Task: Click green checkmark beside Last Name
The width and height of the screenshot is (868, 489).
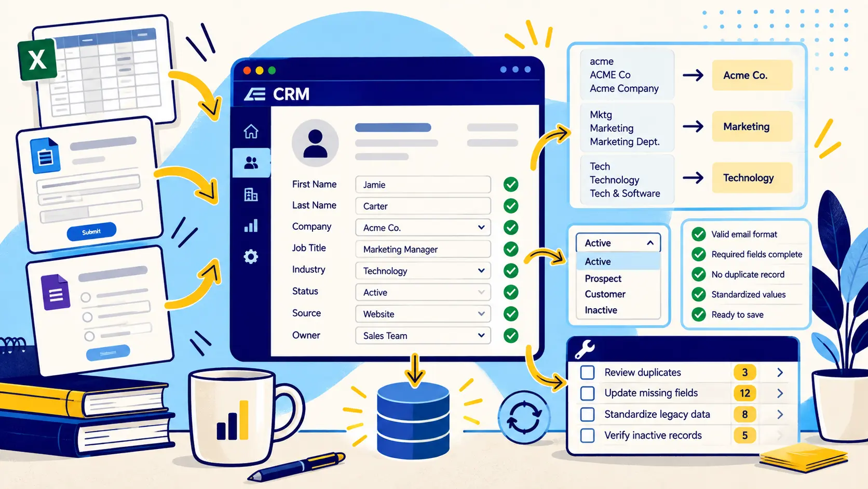Action: (511, 206)
